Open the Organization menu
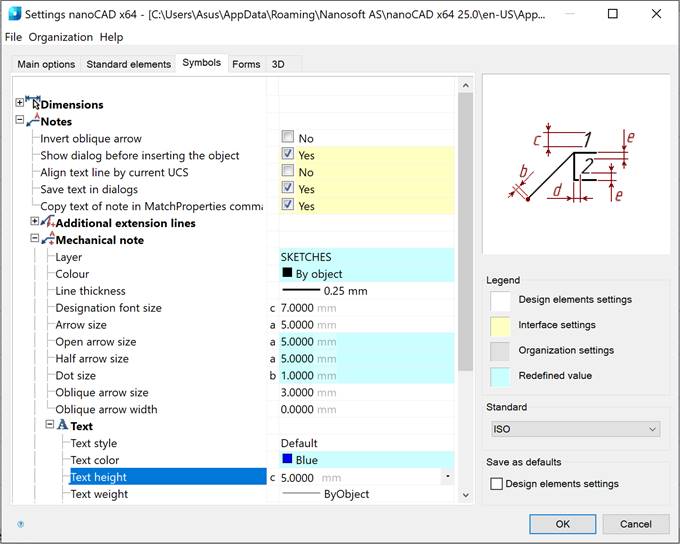Screen dimensions: 680x544 (x=61, y=37)
